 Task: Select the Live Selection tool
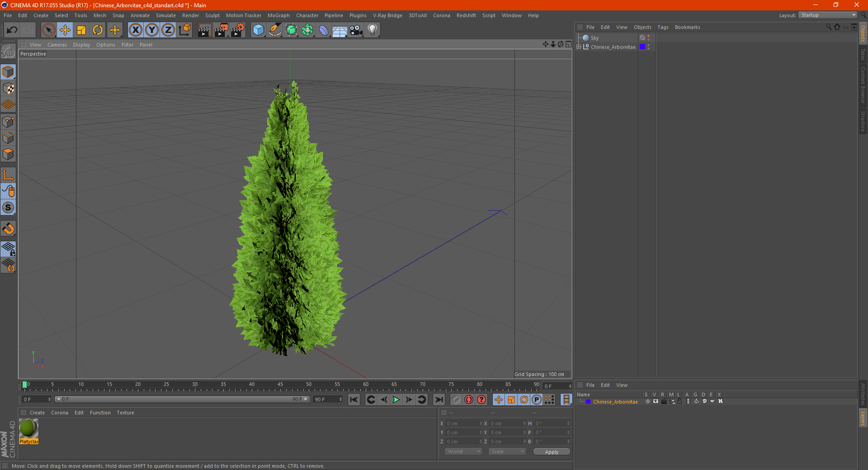(48, 30)
